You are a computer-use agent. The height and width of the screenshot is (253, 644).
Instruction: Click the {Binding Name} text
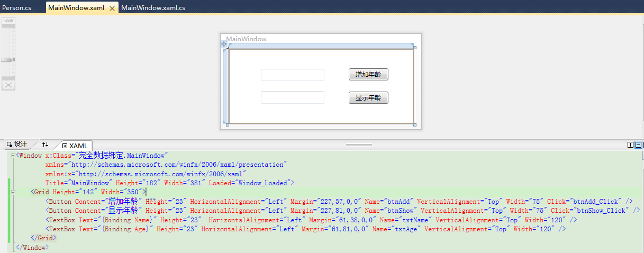[x=128, y=220]
